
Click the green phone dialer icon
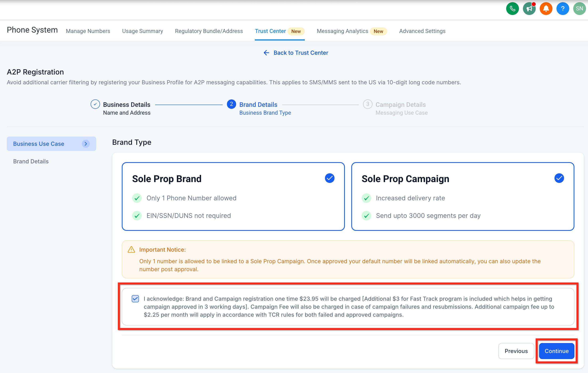point(512,9)
